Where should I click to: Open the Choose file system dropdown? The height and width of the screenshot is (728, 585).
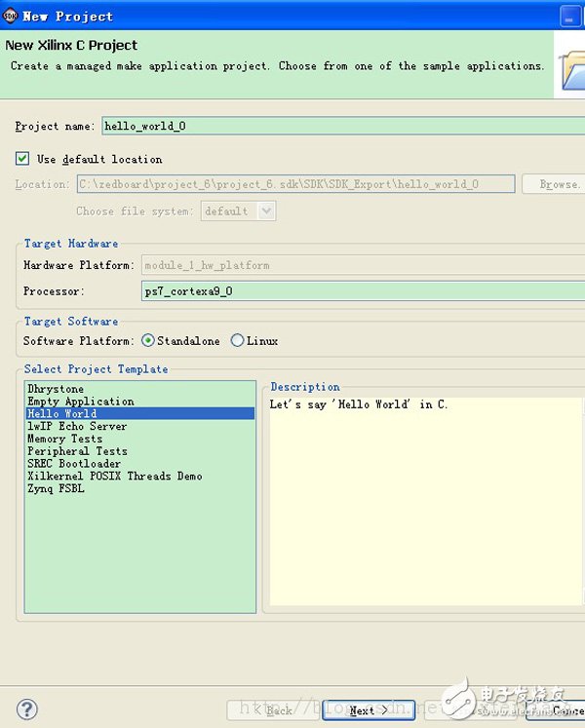239,211
